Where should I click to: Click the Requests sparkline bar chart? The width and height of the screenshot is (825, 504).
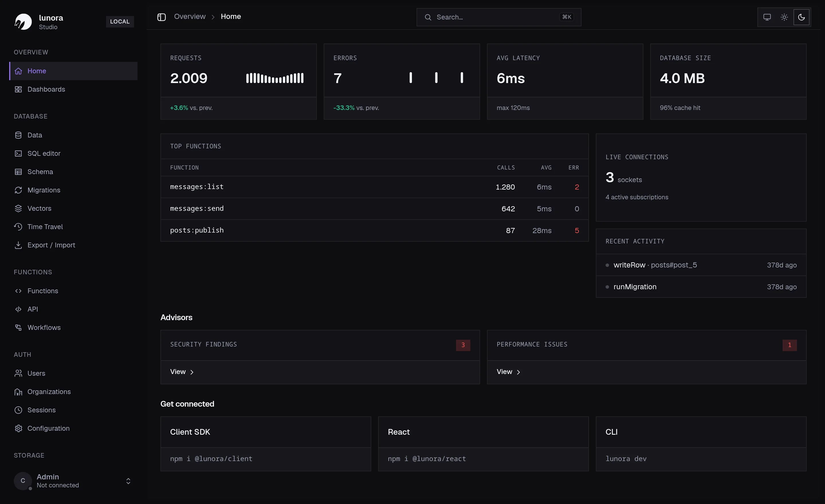point(275,78)
